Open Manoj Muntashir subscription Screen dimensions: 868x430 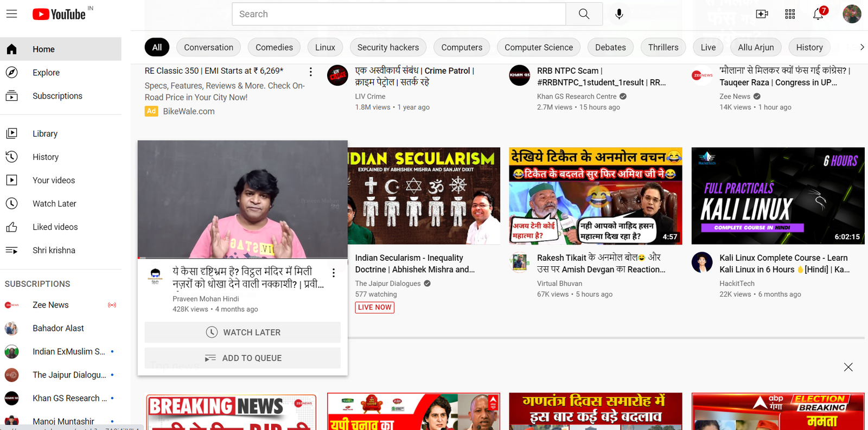(61, 420)
